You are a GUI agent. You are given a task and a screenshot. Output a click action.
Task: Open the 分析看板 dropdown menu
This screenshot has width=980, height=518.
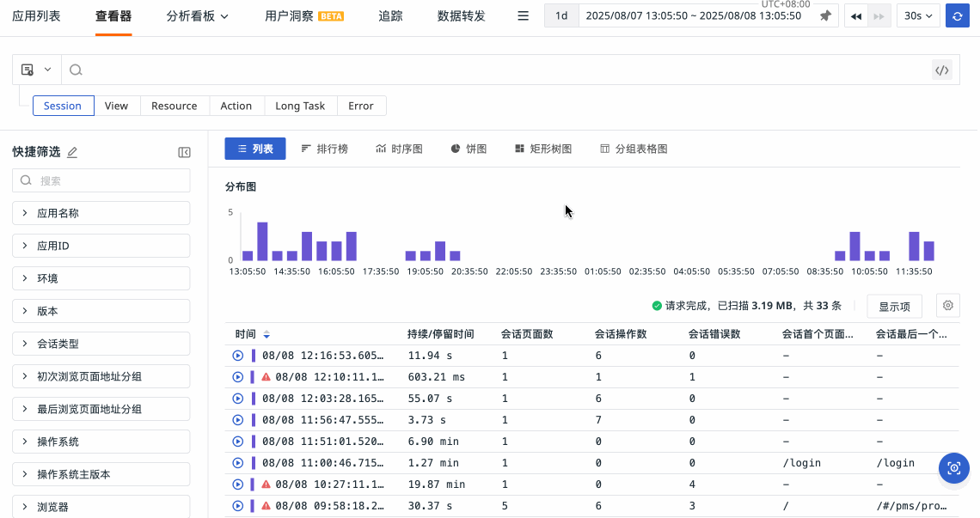198,15
